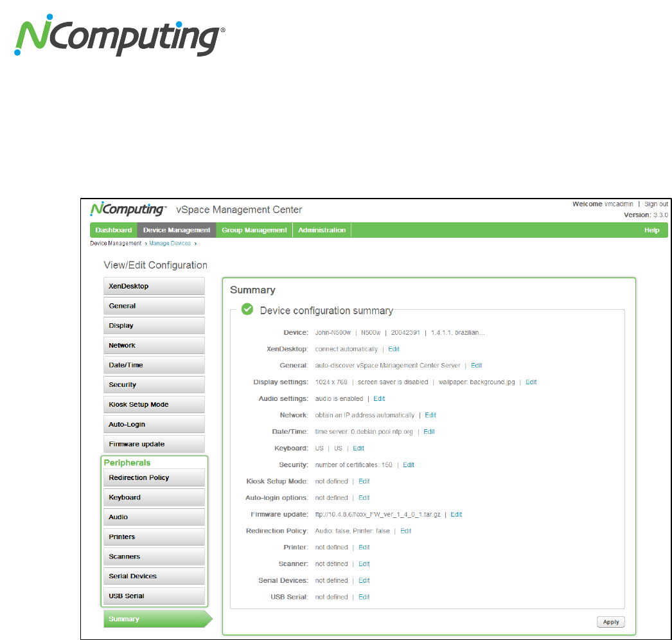Click the Apply button
672x640 pixels.
click(x=611, y=622)
